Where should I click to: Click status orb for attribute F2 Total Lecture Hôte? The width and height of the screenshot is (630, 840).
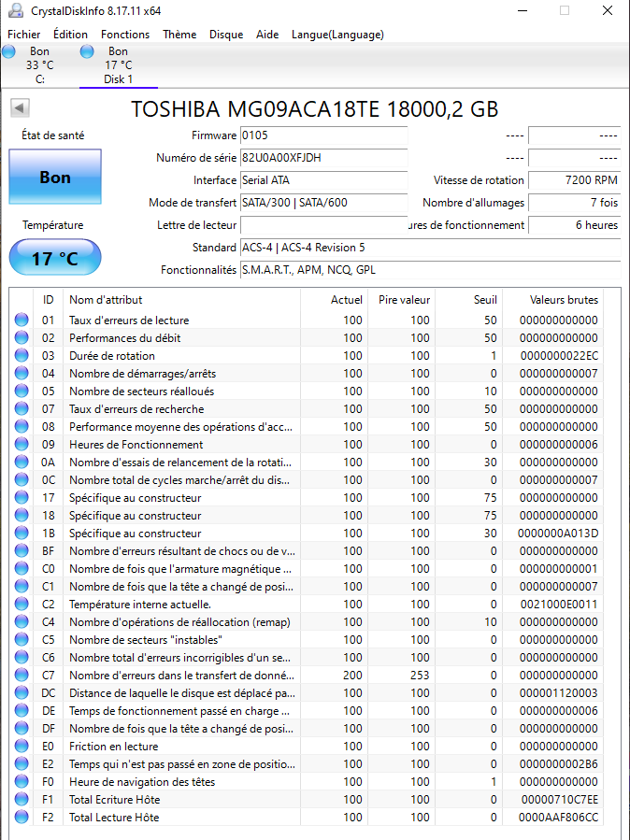click(x=21, y=817)
